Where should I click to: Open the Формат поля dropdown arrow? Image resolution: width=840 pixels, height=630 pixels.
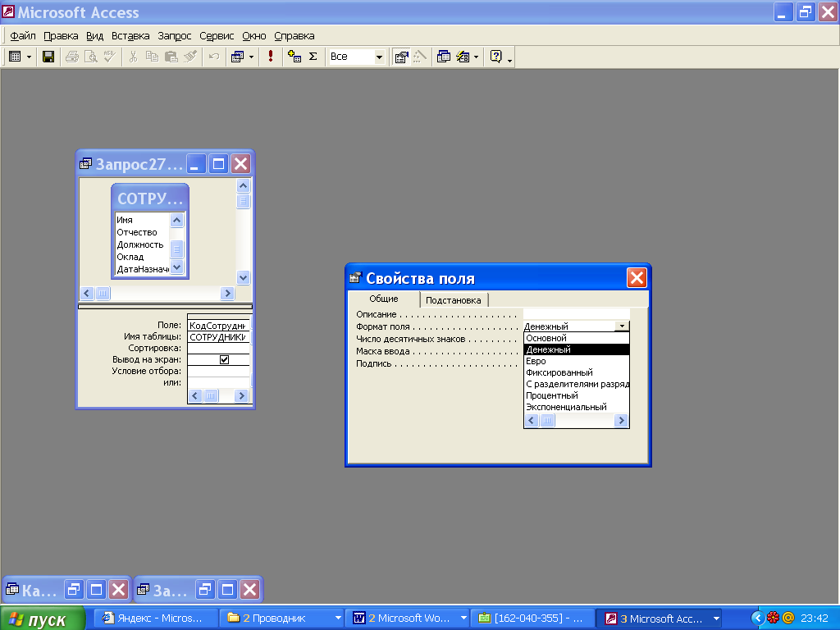pos(622,326)
